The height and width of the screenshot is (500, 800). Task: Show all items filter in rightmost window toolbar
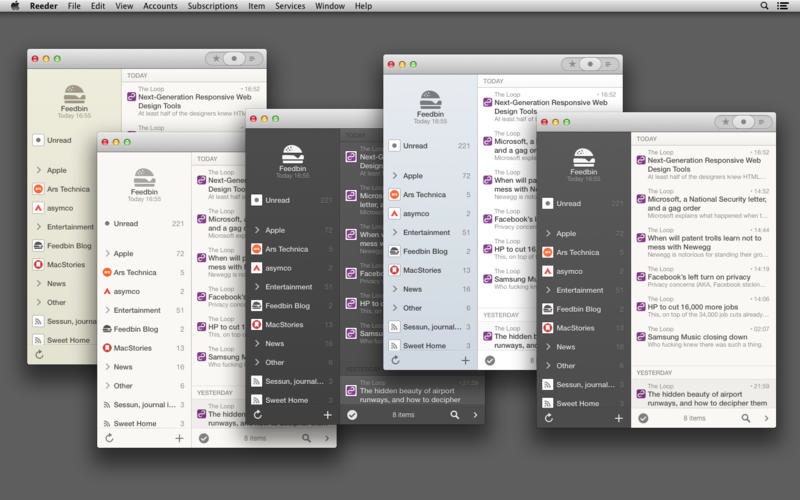[x=762, y=122]
